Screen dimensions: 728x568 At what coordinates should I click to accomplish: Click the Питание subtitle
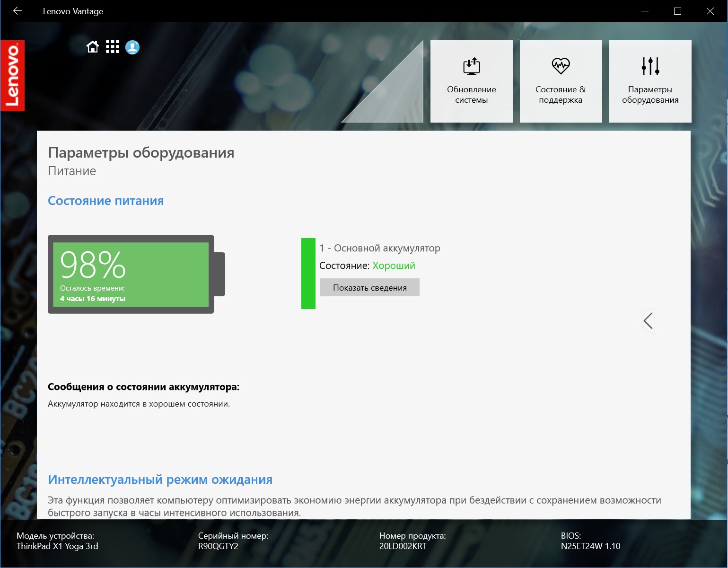[72, 171]
